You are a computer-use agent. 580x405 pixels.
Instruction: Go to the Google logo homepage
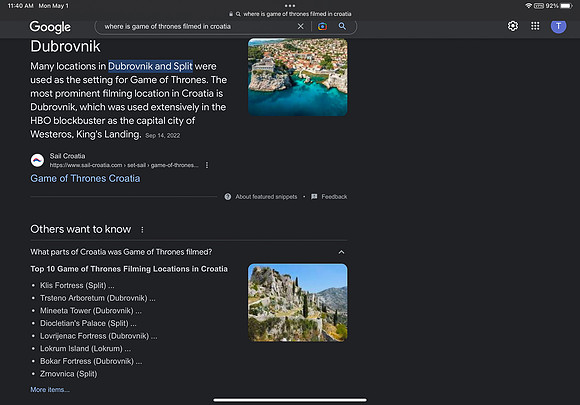tap(50, 27)
